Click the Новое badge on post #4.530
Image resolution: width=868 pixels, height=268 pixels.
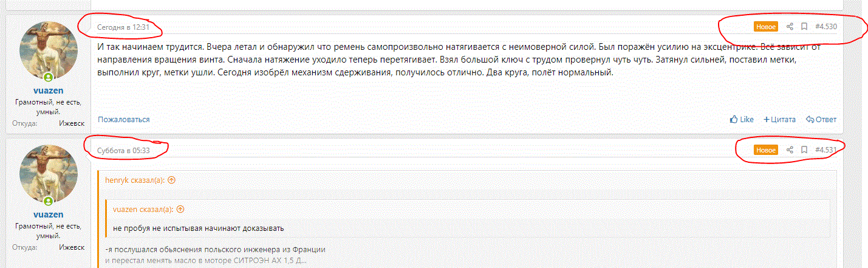pyautogui.click(x=765, y=27)
